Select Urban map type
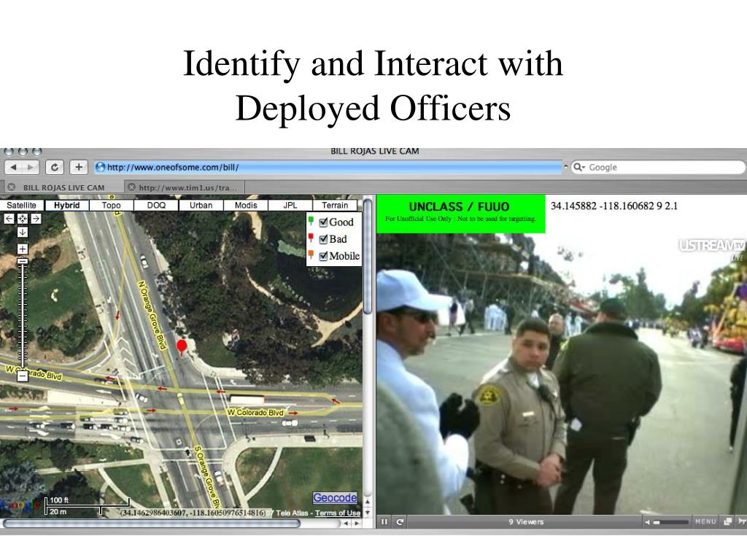Screen dimensions: 747x560 tap(201, 205)
